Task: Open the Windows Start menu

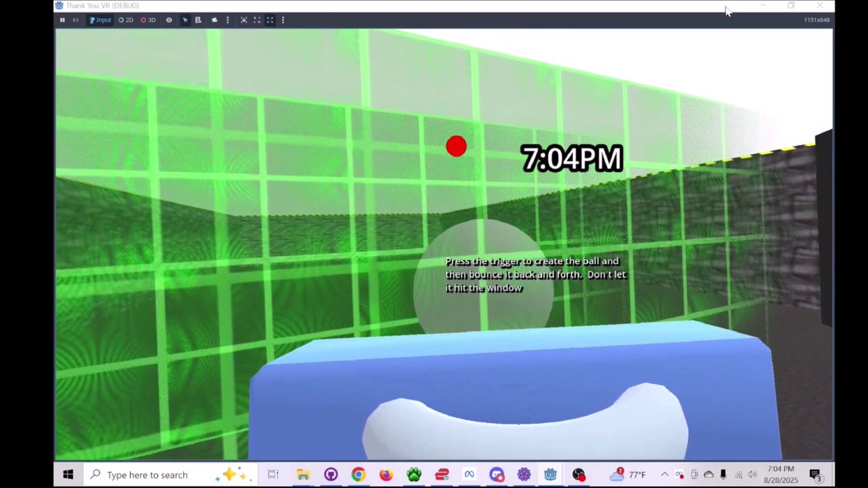Action: (x=68, y=475)
